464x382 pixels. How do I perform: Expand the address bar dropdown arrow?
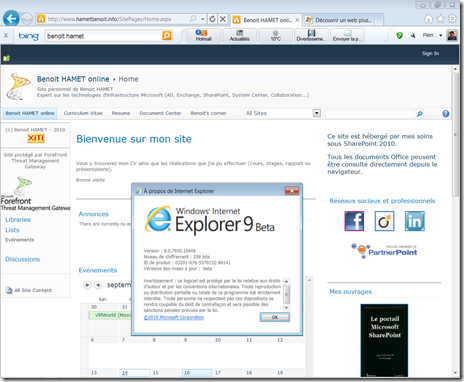pos(202,19)
